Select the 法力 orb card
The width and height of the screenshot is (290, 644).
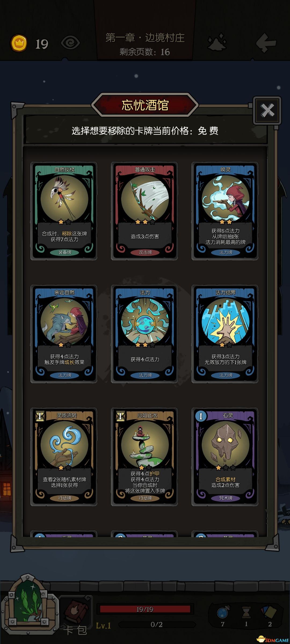(144, 334)
